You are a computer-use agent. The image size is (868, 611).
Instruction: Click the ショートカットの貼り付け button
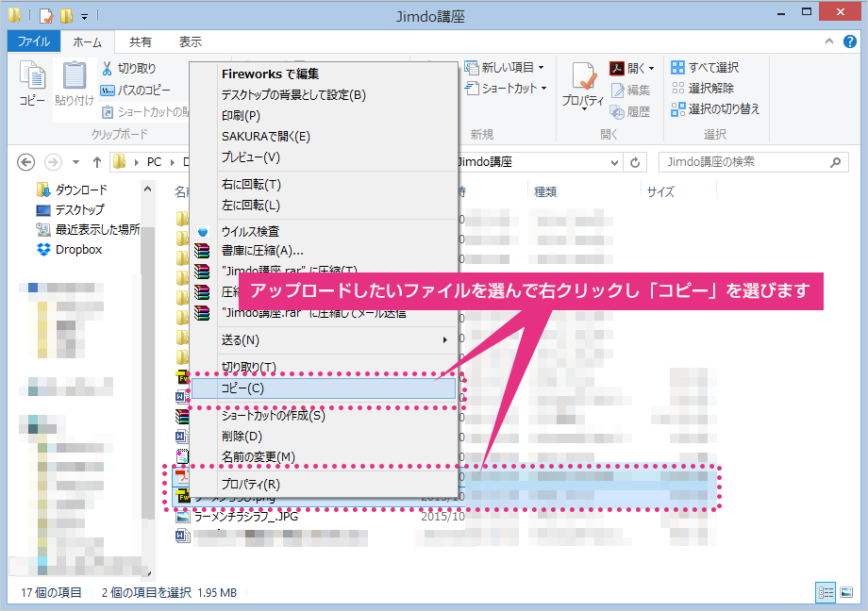(145, 112)
